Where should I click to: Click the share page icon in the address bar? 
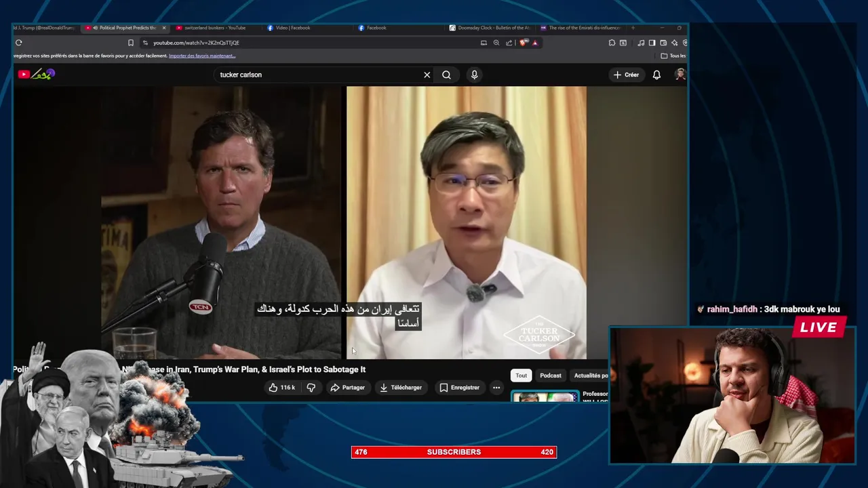pos(509,43)
